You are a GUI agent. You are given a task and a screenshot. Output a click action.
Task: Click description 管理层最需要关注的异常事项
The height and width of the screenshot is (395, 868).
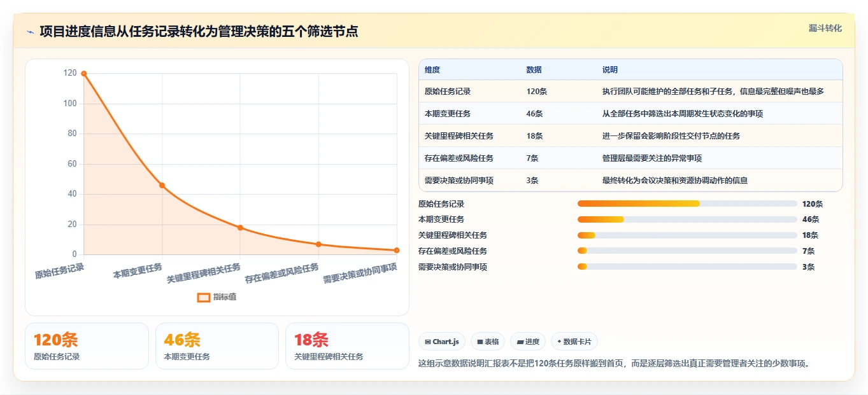point(652,158)
